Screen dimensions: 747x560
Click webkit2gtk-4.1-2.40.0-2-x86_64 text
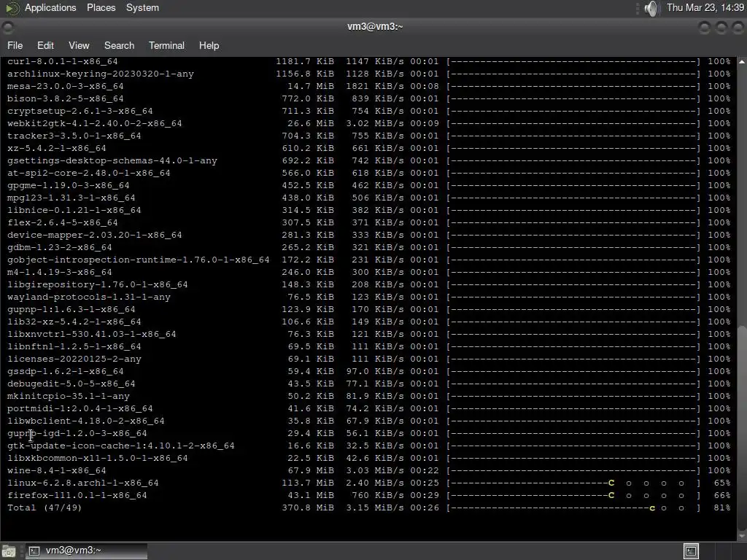(94, 123)
